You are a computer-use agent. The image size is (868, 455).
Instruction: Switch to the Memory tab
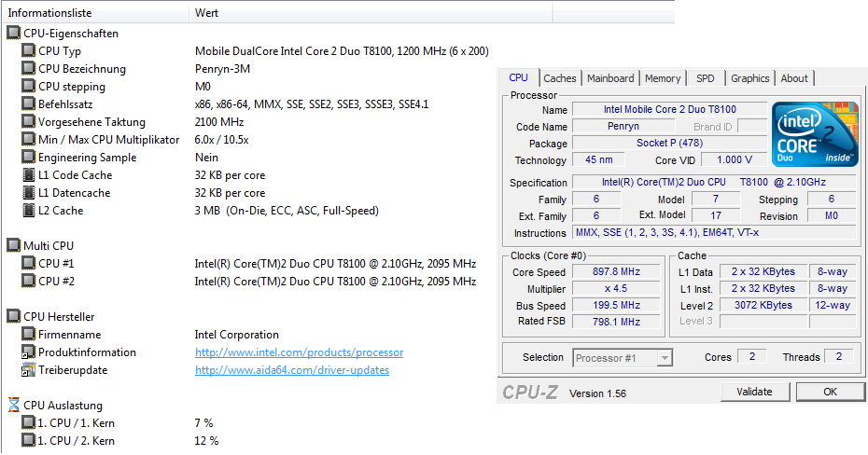[663, 78]
